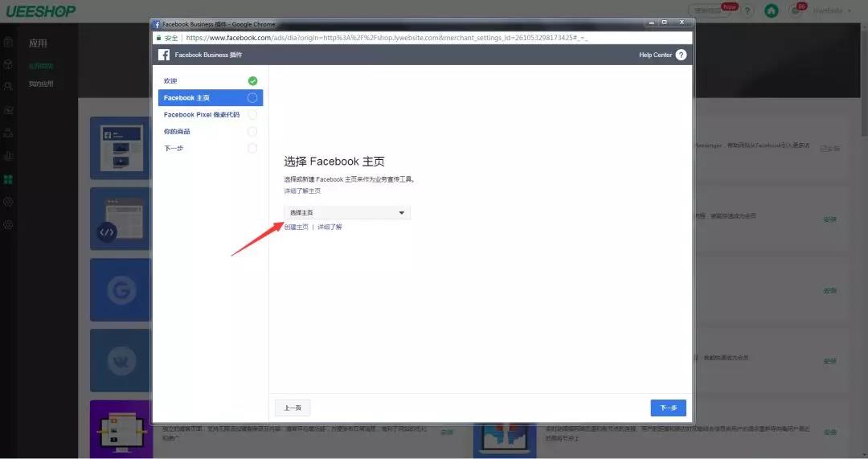Click the 创建主页 link

296,227
